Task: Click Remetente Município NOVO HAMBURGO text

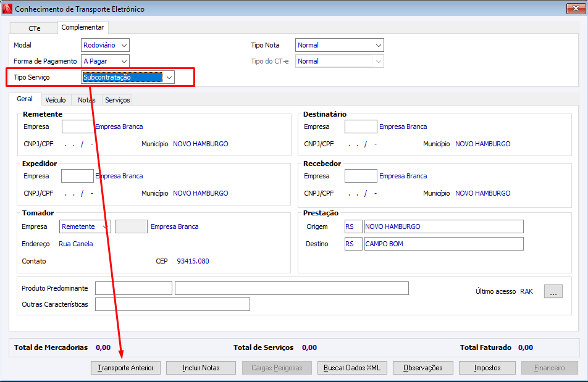Action: click(x=201, y=144)
